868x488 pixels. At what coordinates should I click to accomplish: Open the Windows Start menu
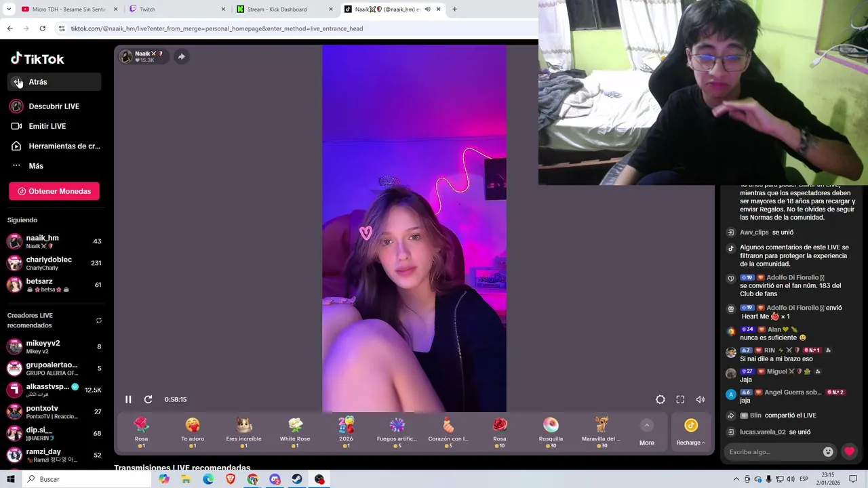(x=11, y=479)
